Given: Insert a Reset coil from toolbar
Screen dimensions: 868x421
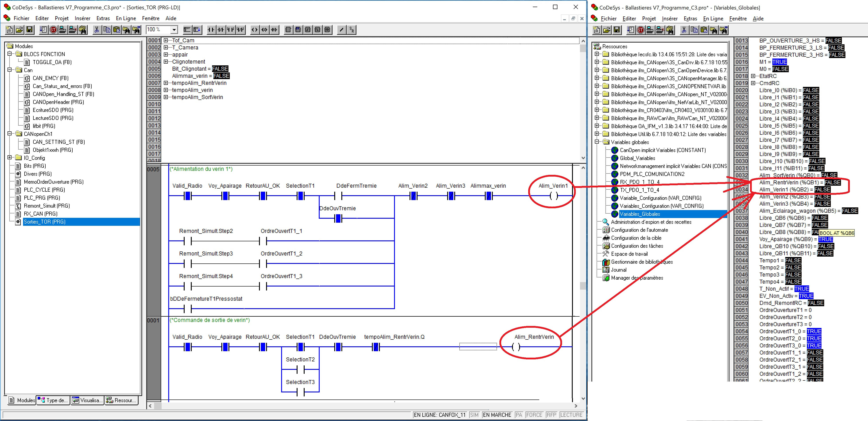Looking at the screenshot, I should click(x=274, y=30).
